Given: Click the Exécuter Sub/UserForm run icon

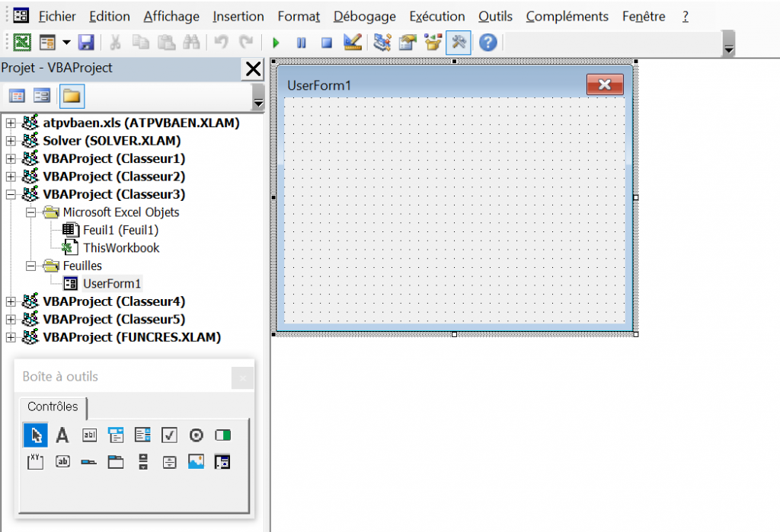Looking at the screenshot, I should coord(275,42).
